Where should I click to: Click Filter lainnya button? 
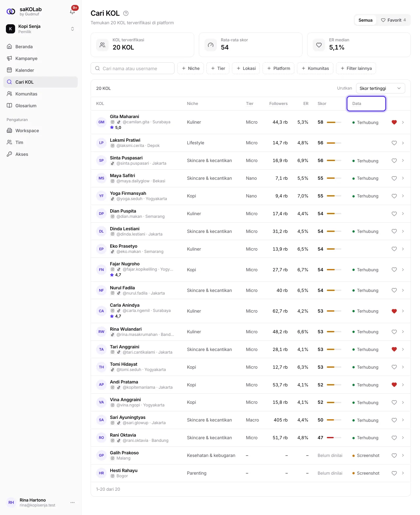tap(356, 68)
